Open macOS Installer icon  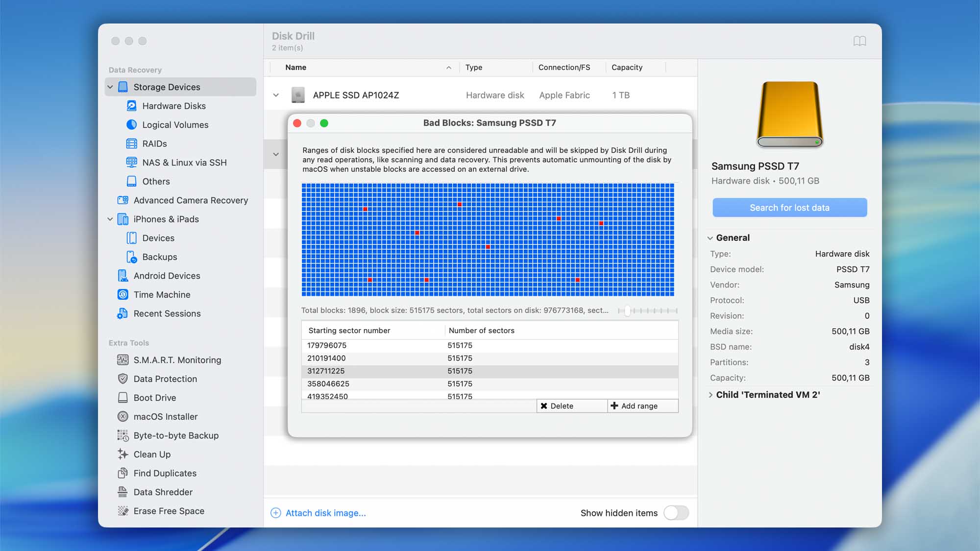pyautogui.click(x=123, y=416)
